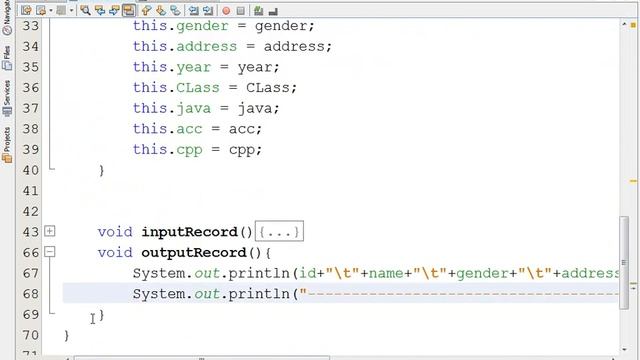Open the Files side panel tab
The image size is (640, 360).
7,58
